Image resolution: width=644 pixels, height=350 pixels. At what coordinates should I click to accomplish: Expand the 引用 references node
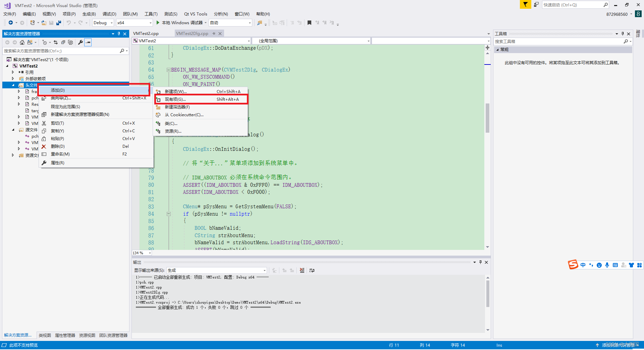pyautogui.click(x=13, y=72)
